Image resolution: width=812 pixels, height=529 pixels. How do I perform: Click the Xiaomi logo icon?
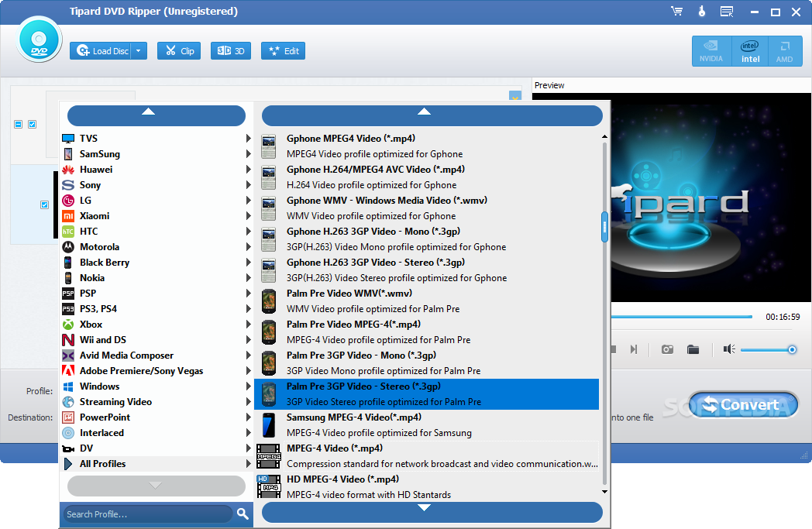tap(68, 216)
